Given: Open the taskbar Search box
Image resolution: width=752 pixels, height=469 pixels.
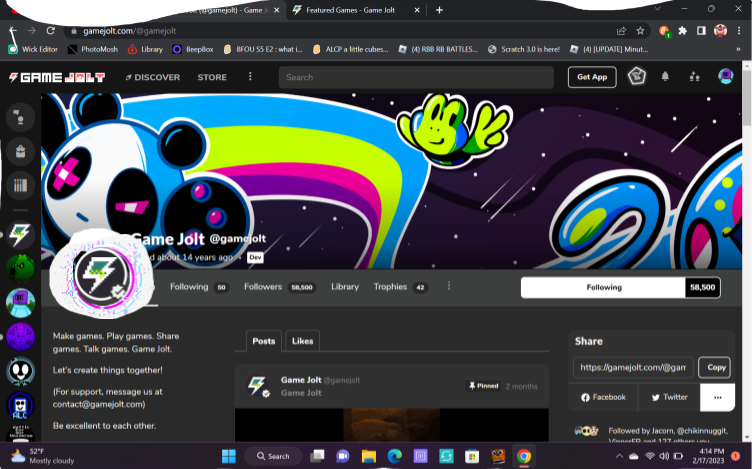Looking at the screenshot, I should click(x=273, y=456).
